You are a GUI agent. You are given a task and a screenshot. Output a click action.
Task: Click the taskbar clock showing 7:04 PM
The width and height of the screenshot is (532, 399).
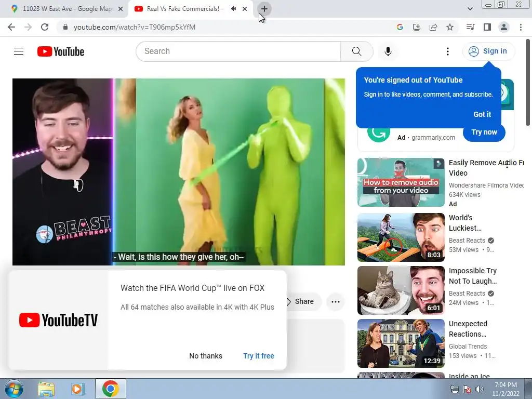[x=506, y=389]
